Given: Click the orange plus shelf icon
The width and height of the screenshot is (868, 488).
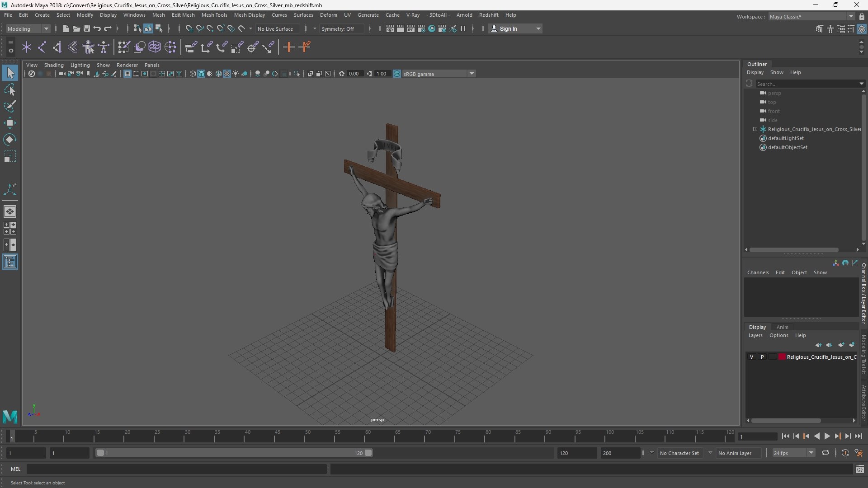Looking at the screenshot, I should click(x=288, y=47).
